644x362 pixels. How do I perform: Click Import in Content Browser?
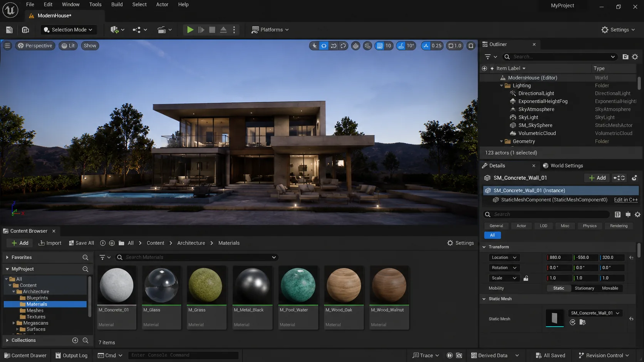(50, 243)
